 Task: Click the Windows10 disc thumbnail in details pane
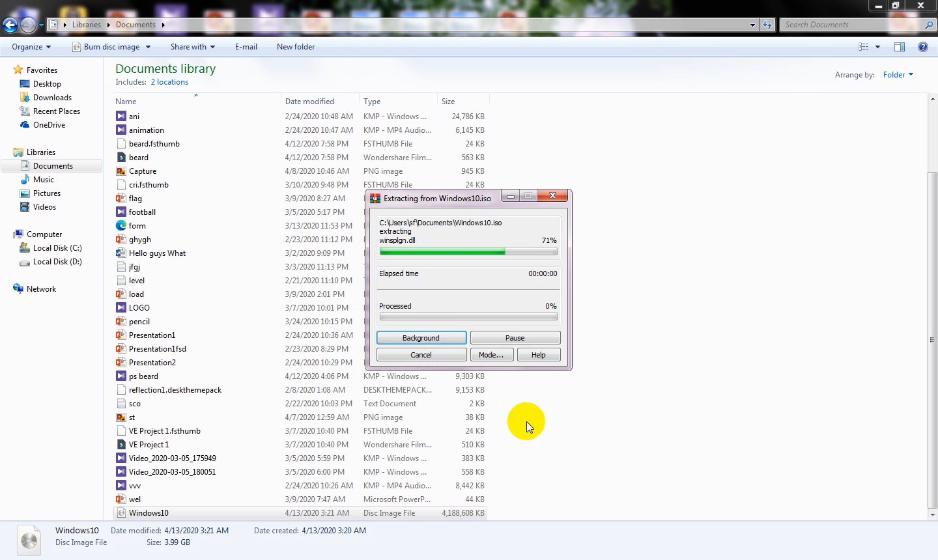pyautogui.click(x=29, y=540)
